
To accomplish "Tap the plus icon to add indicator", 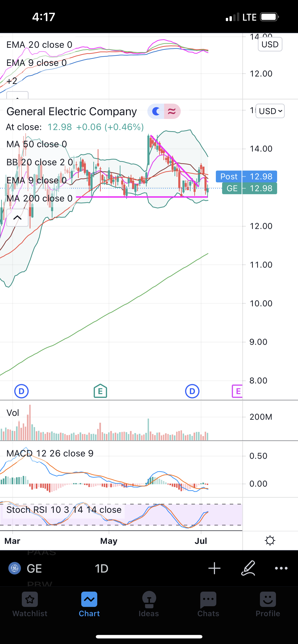I will point(214,568).
